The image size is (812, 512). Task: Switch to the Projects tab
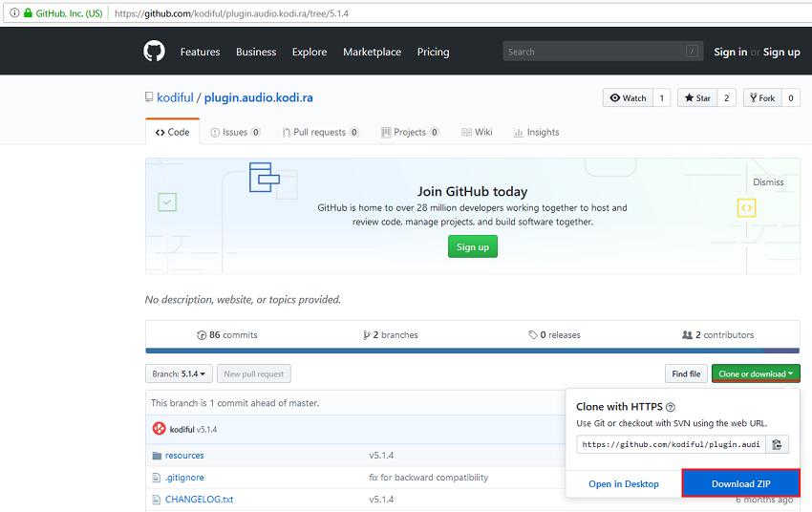click(x=410, y=132)
